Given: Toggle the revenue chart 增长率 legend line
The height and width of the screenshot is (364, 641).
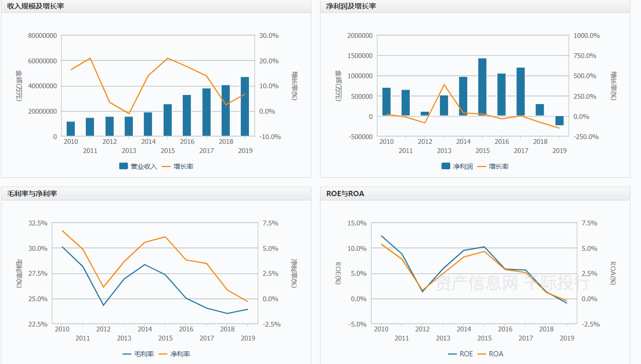Looking at the screenshot, I should point(178,166).
